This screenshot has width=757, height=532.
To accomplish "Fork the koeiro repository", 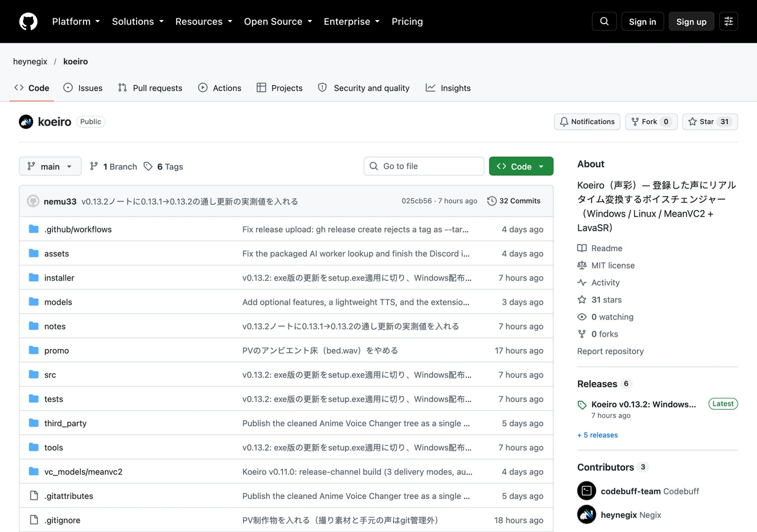I will click(651, 122).
